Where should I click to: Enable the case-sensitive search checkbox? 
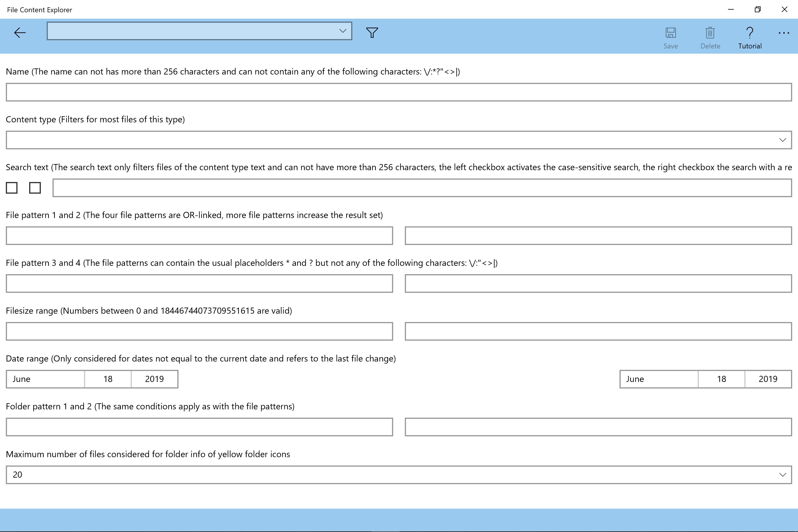coord(12,188)
